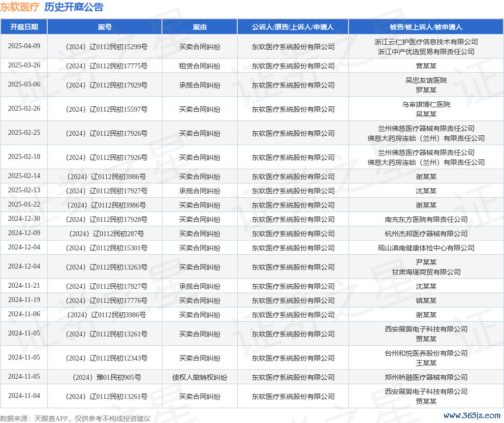504x423 pixels.
Task: Click the date 2024-11-04
Action: coord(24,395)
